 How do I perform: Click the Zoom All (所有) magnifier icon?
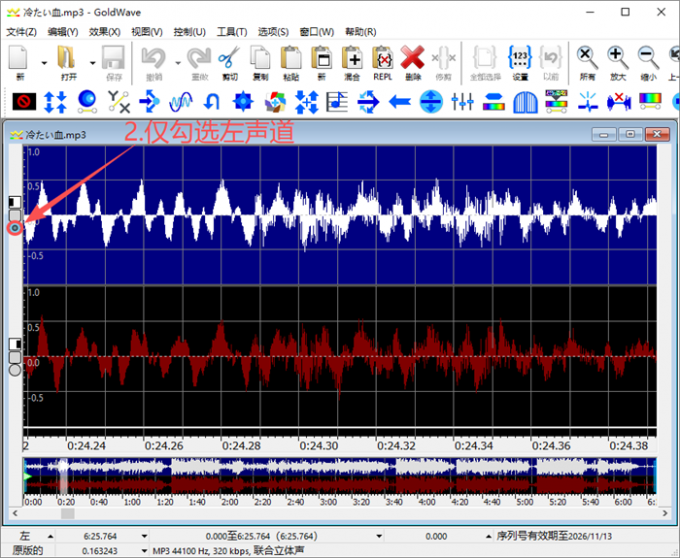(587, 58)
